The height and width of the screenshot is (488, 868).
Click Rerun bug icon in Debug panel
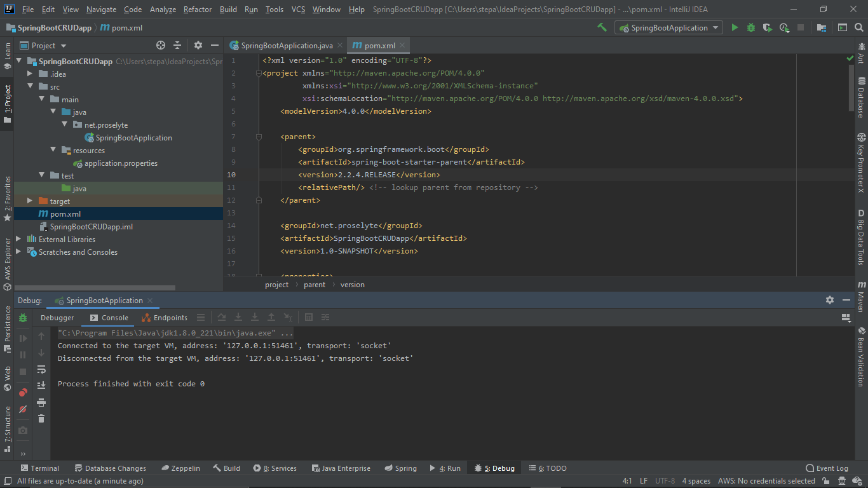click(x=24, y=318)
